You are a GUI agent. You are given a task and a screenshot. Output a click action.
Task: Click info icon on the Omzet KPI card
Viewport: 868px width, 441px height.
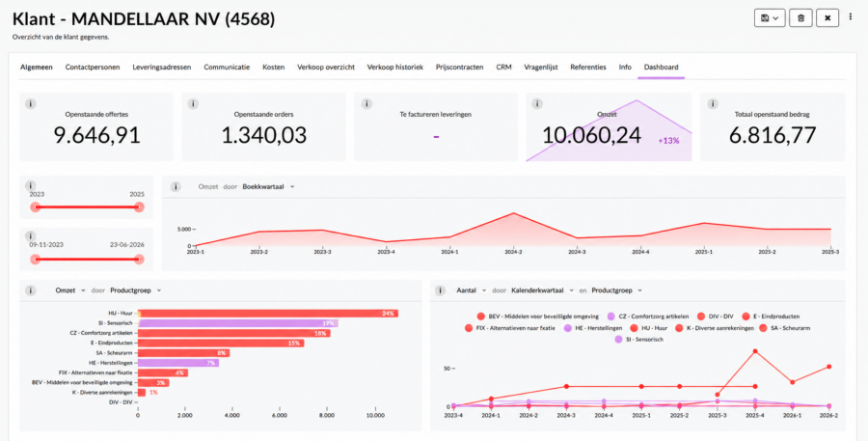[537, 103]
